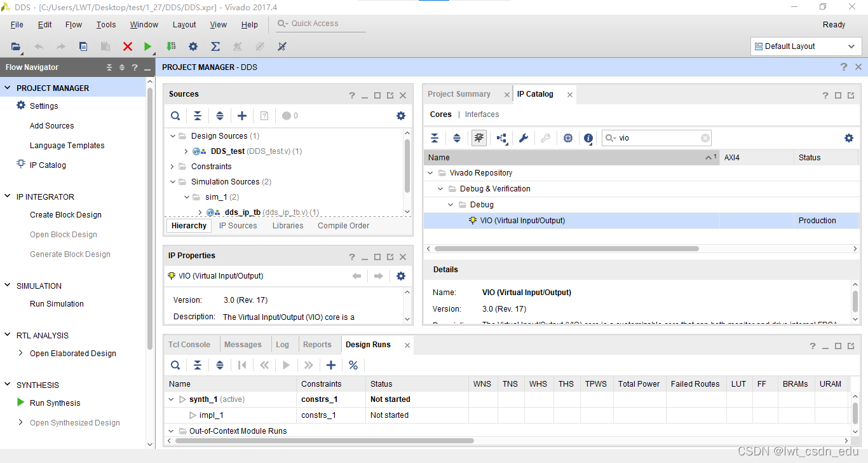Click the IP Catalog search field

656,138
